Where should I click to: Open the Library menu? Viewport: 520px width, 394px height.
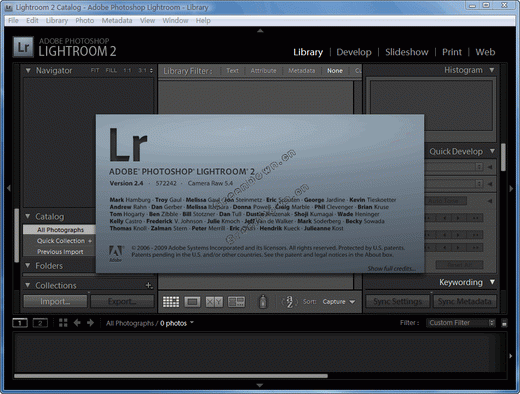tap(57, 20)
